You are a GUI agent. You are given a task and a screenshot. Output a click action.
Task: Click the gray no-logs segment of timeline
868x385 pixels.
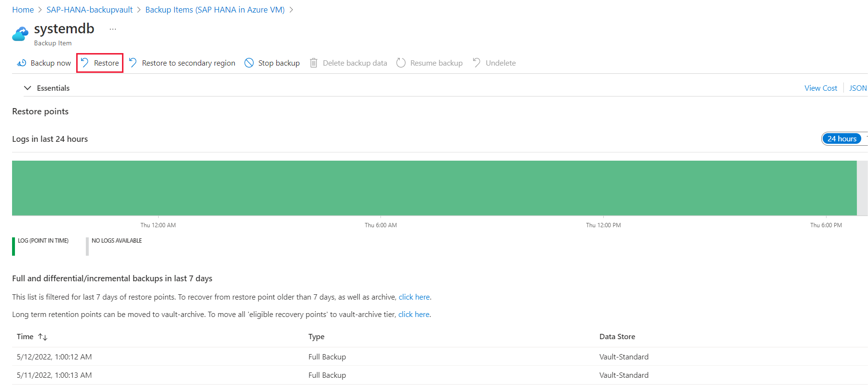point(862,188)
